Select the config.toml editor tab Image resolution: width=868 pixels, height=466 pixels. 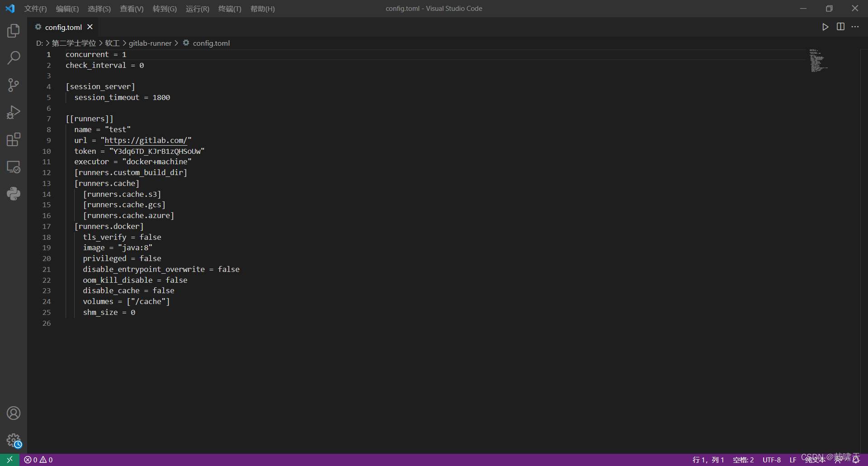click(63, 27)
